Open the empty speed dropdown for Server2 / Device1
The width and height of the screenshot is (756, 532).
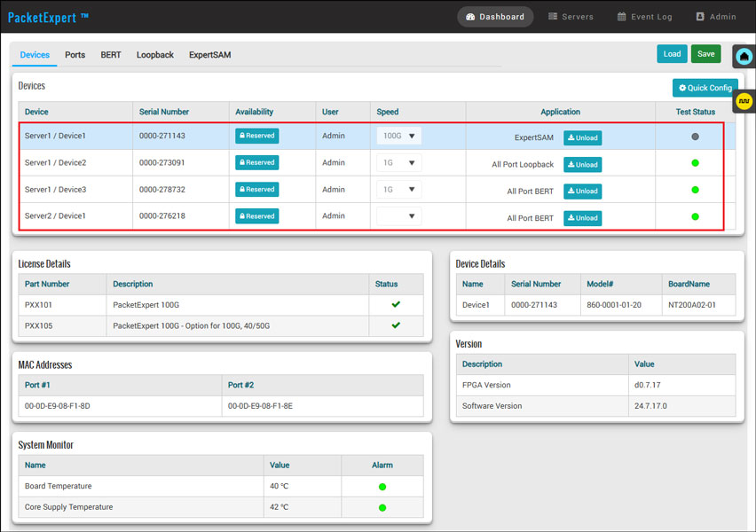[398, 215]
